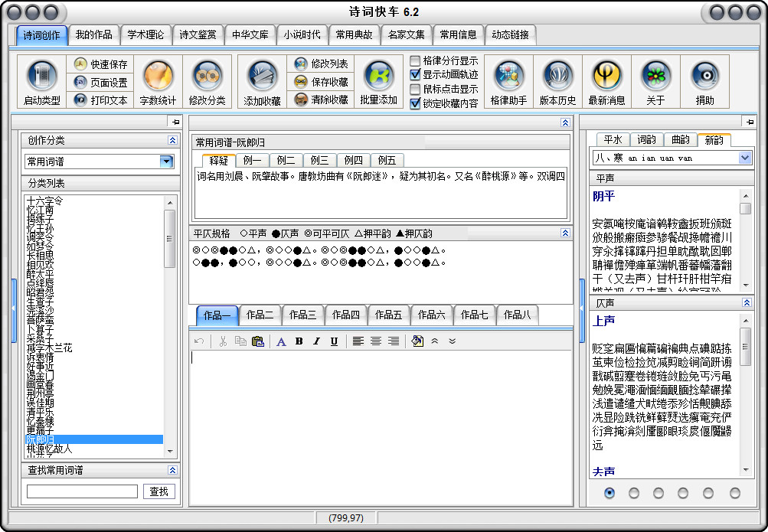Click the 修改分类 edit category icon
The image size is (768, 532).
[x=208, y=82]
